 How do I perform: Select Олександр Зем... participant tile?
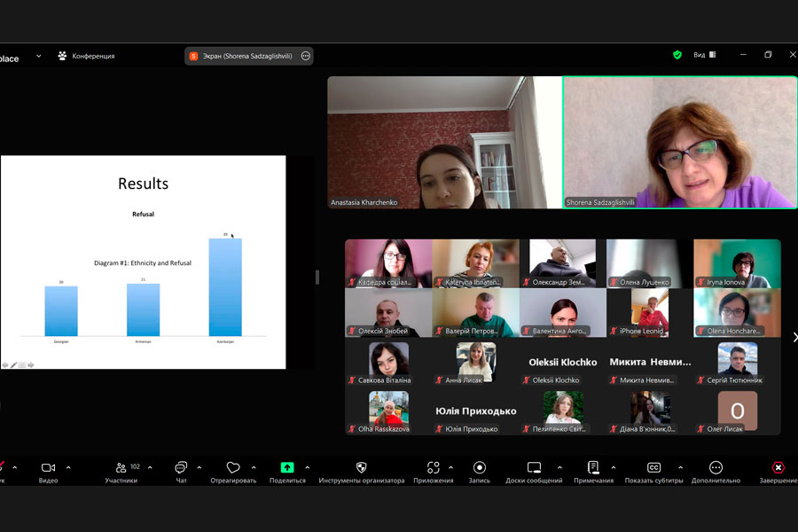(563, 263)
